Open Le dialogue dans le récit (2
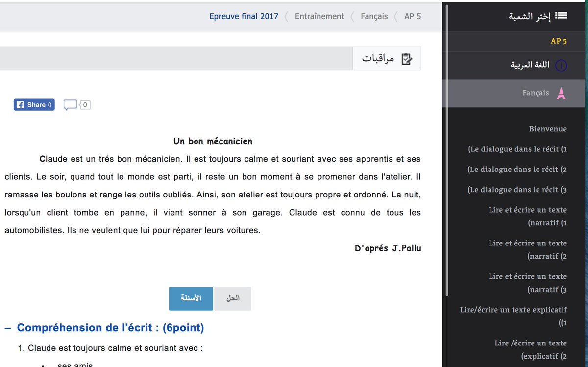This screenshot has width=588, height=367. 517,169
